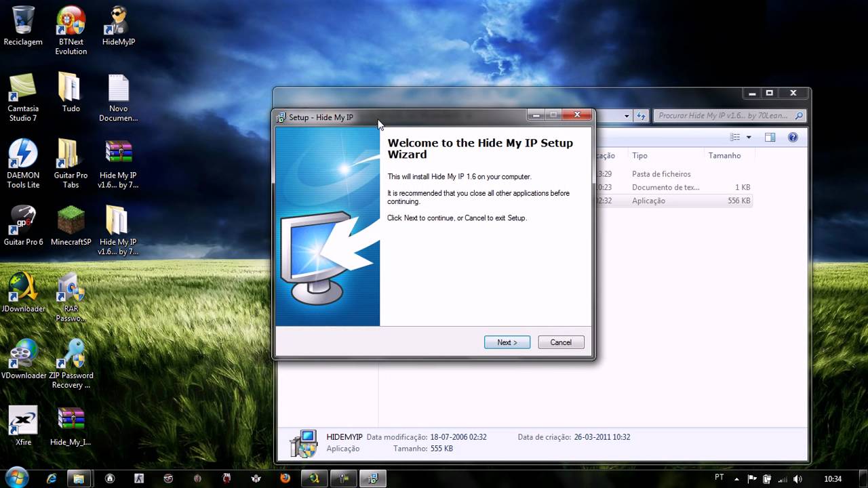
Task: Click the Explorer change view icon
Action: tap(735, 138)
